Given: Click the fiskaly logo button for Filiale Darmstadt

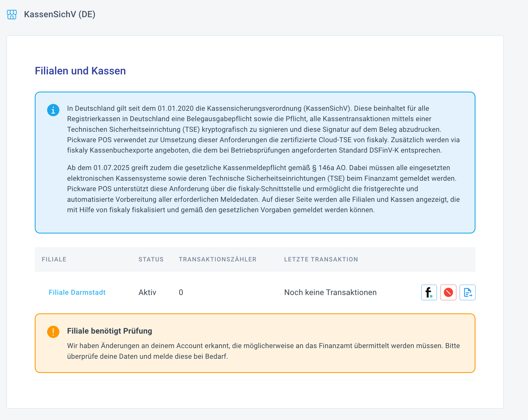Looking at the screenshot, I should (429, 292).
